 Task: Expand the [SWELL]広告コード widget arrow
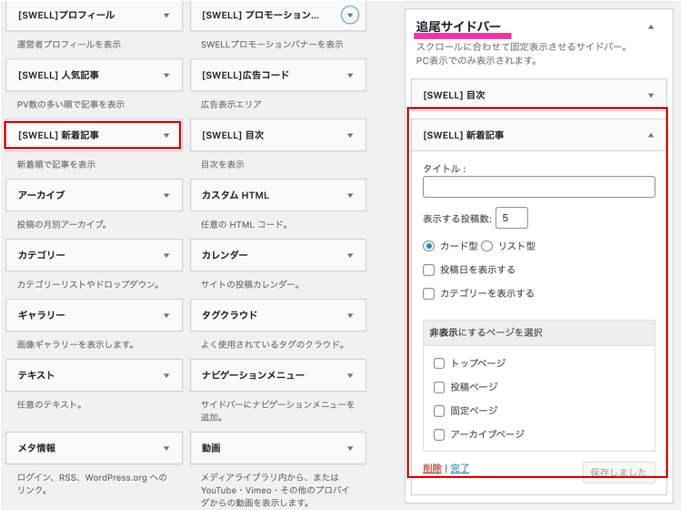pos(350,76)
